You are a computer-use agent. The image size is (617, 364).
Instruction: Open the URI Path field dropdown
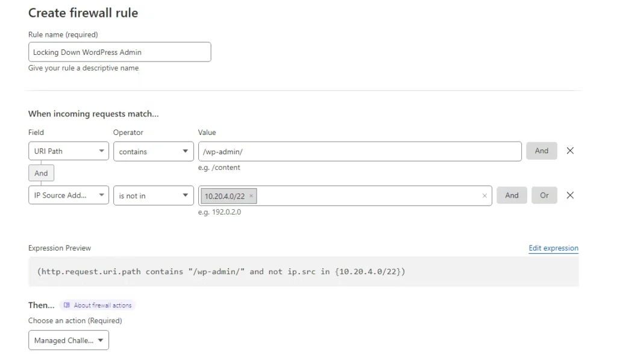tap(68, 151)
